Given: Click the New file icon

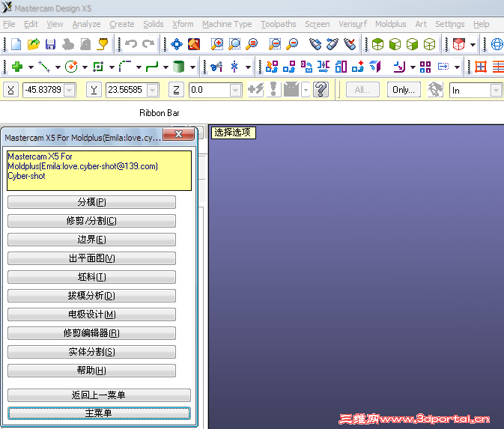Looking at the screenshot, I should (16, 44).
